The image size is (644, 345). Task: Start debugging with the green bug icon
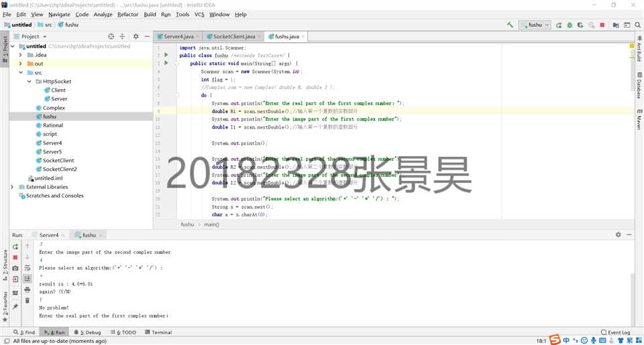(570, 25)
